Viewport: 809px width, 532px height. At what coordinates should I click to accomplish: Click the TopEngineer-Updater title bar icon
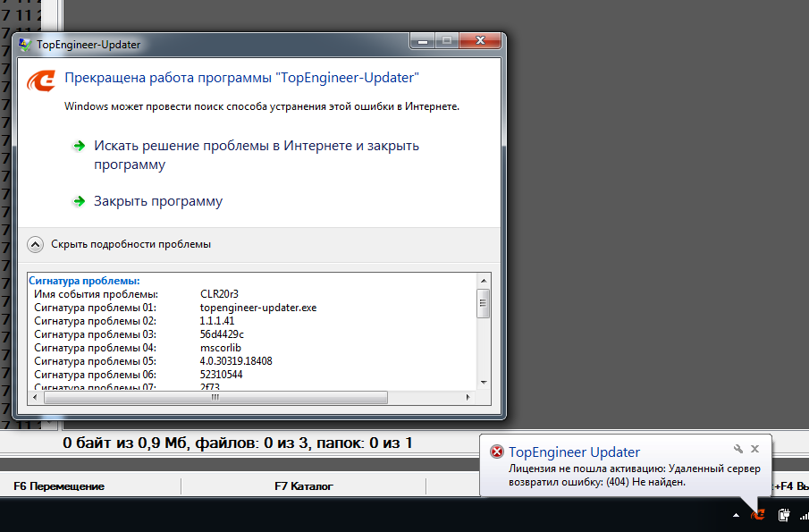click(x=25, y=45)
